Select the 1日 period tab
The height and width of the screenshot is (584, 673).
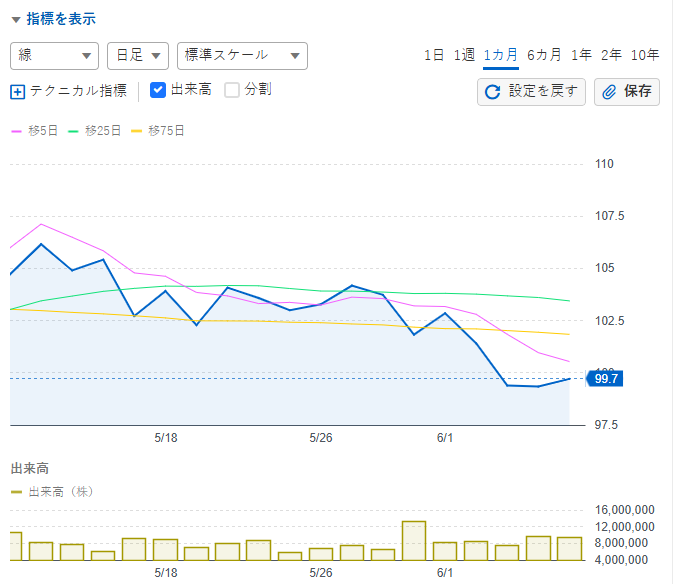(x=434, y=55)
